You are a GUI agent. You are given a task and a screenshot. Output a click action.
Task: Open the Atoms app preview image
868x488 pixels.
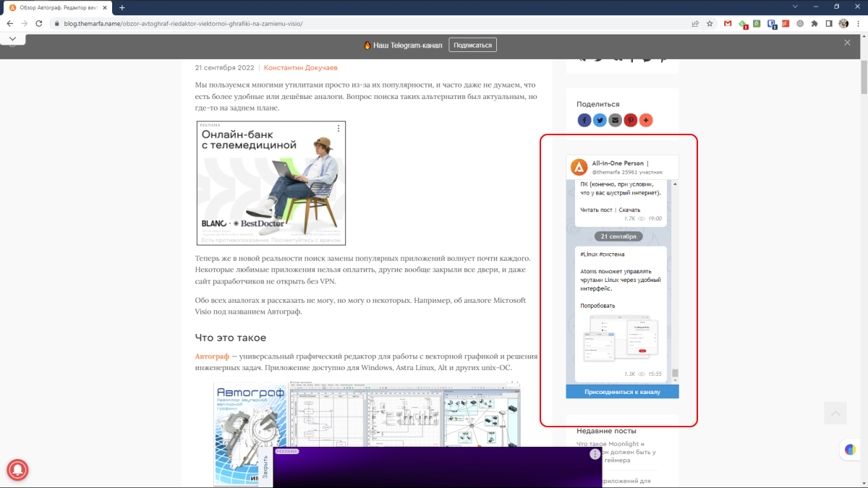coord(621,338)
